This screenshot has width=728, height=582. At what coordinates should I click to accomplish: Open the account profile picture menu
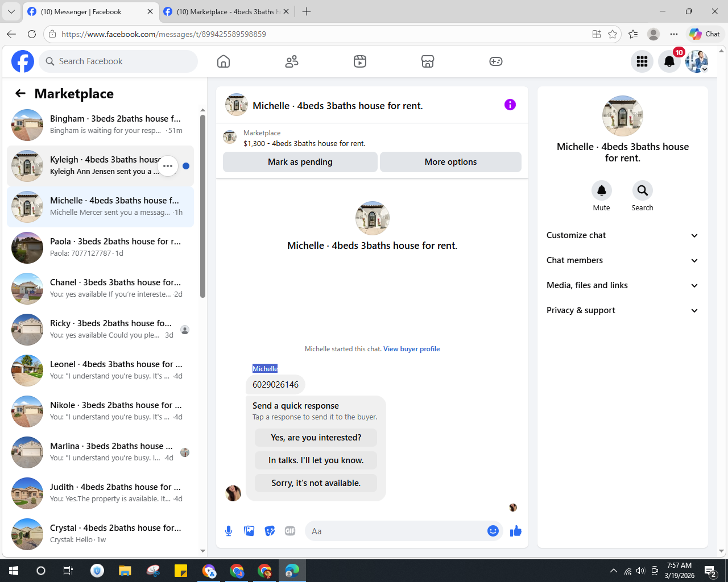[697, 61]
